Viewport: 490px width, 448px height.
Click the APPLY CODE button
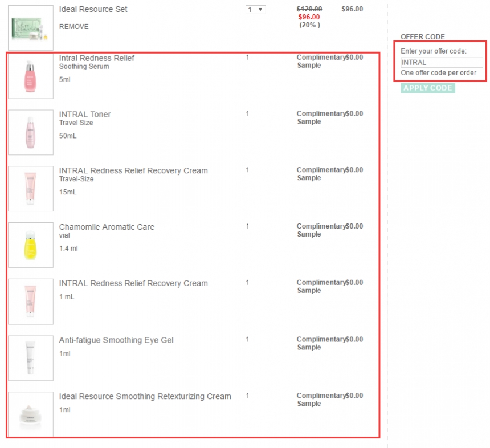pyautogui.click(x=428, y=88)
